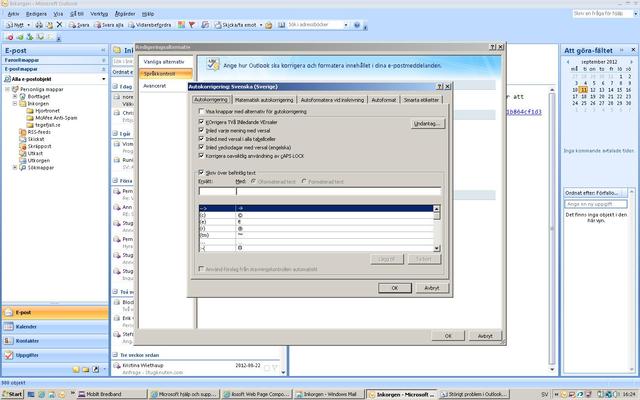640x400 pixels.
Task: Click the Undantag... button
Action: coord(427,124)
